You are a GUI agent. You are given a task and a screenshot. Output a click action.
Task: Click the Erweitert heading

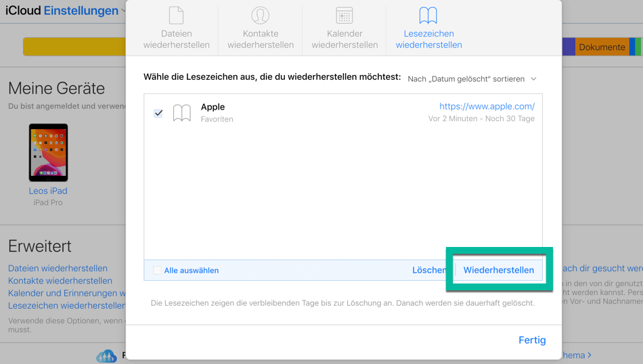(40, 246)
